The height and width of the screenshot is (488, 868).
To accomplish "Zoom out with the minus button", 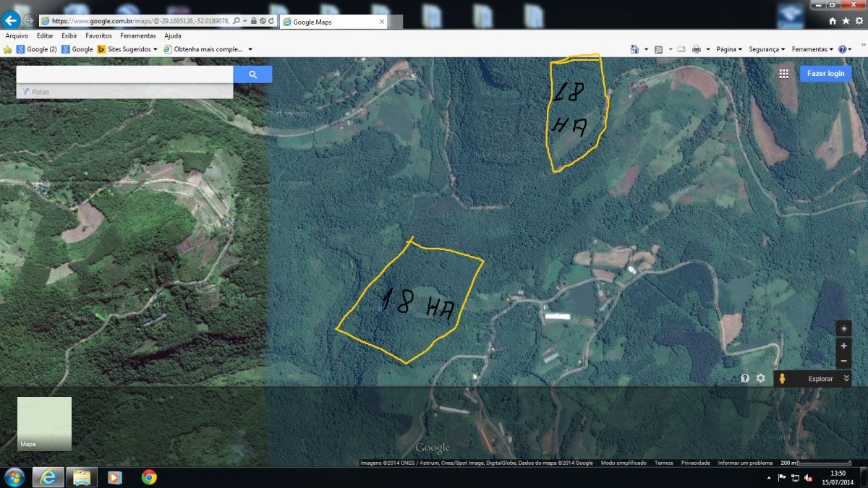I will click(x=843, y=360).
